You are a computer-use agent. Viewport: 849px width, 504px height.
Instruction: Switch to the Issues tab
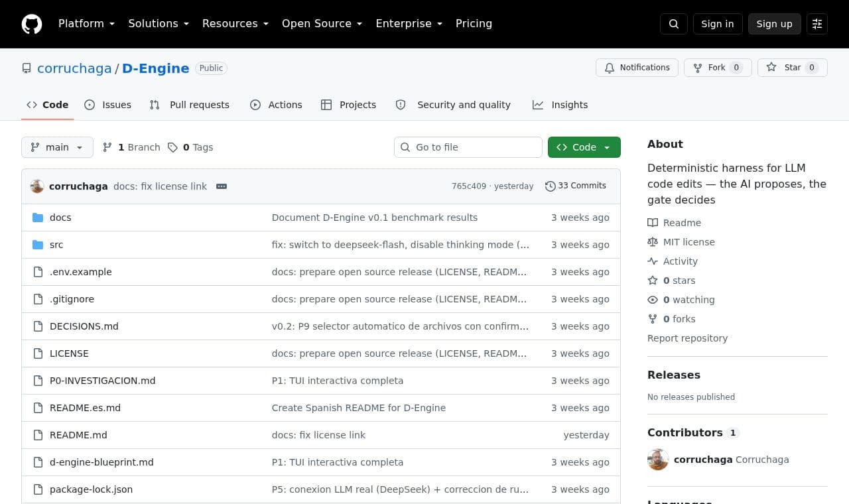click(108, 105)
